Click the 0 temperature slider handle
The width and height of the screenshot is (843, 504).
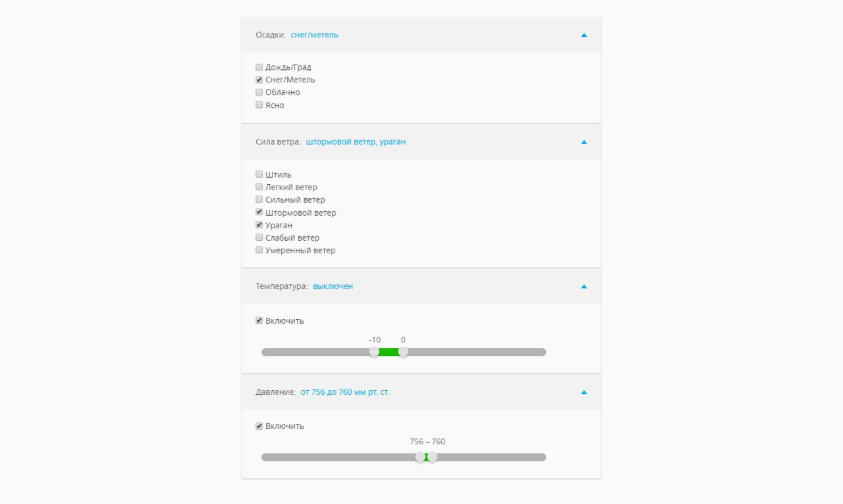[403, 352]
